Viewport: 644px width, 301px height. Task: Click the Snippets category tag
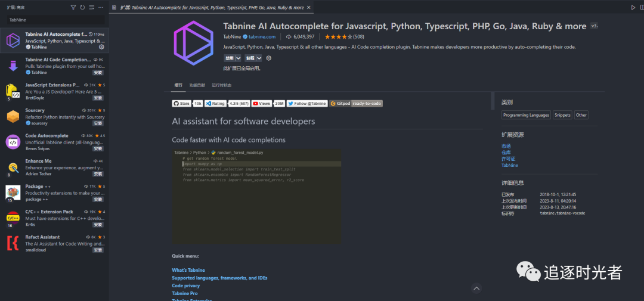point(562,115)
